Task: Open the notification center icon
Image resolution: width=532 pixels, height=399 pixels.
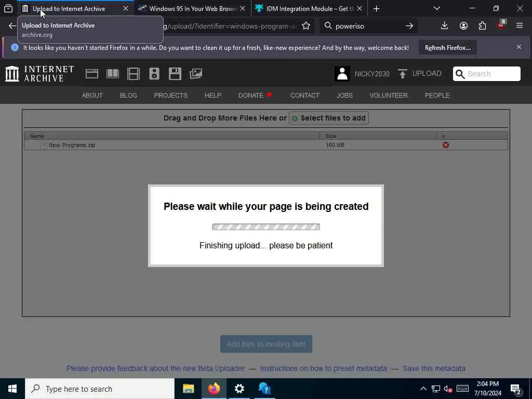Action: click(x=516, y=389)
